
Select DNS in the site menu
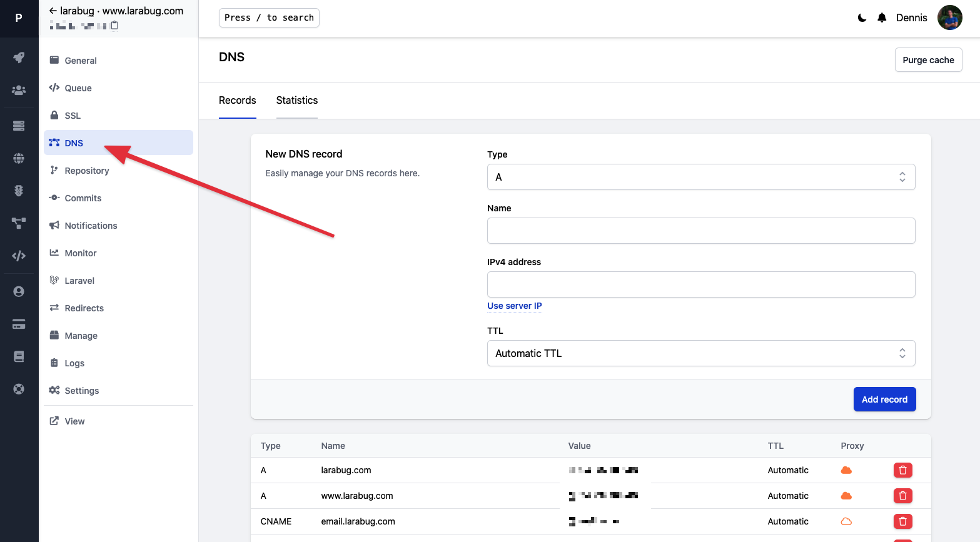[x=118, y=143]
